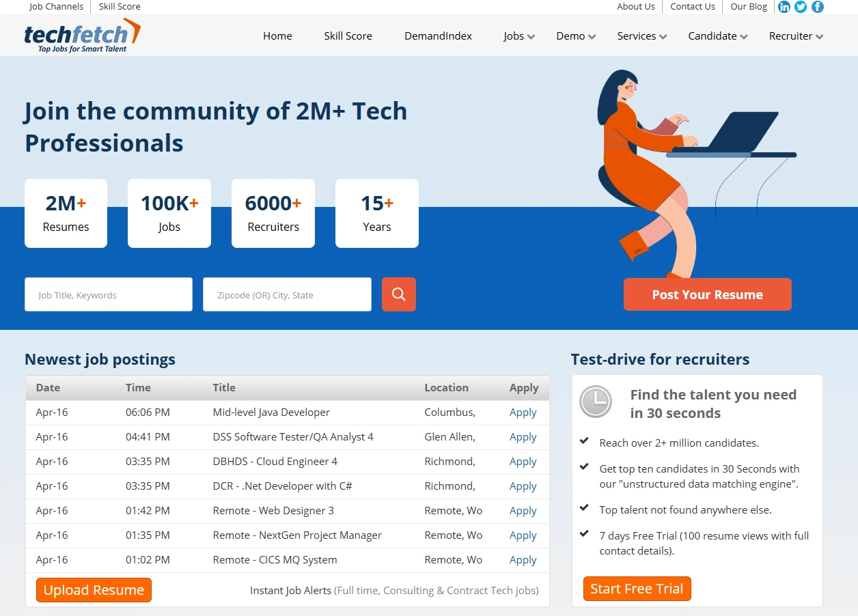This screenshot has height=616, width=858.
Task: Open the About Us link
Action: pyautogui.click(x=636, y=6)
